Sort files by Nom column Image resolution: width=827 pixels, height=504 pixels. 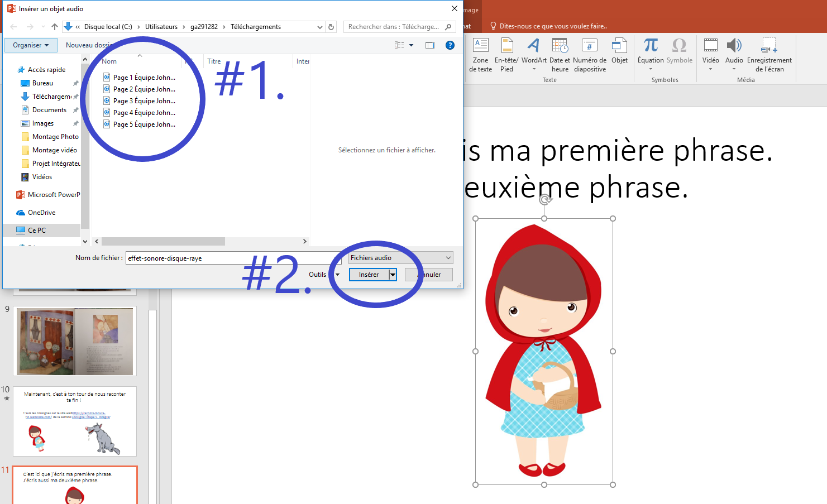pos(109,61)
